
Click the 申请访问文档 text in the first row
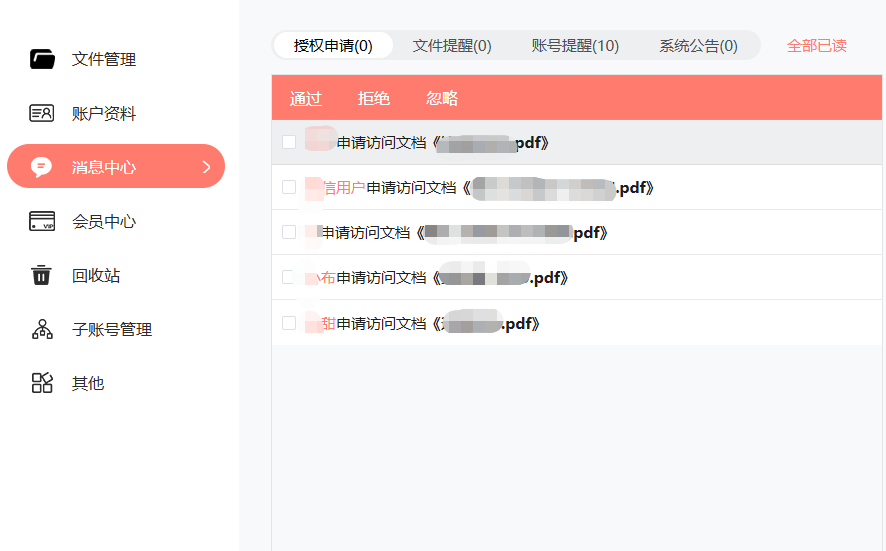coord(381,142)
